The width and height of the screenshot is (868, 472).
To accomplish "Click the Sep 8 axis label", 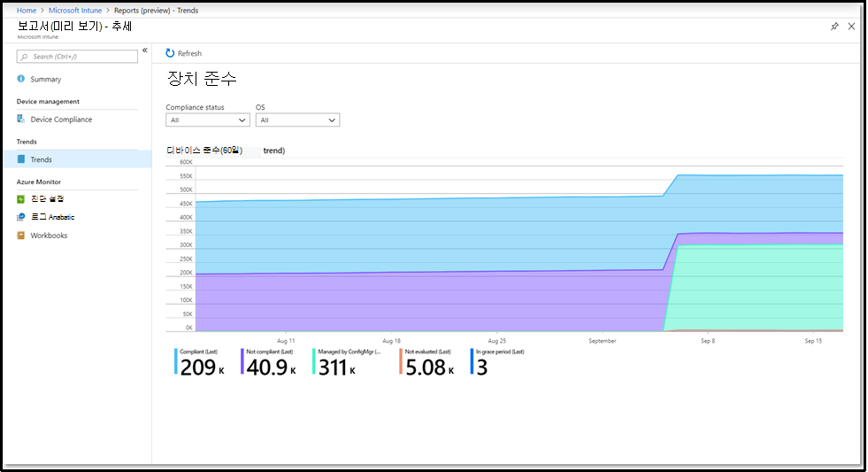I will 708,341.
